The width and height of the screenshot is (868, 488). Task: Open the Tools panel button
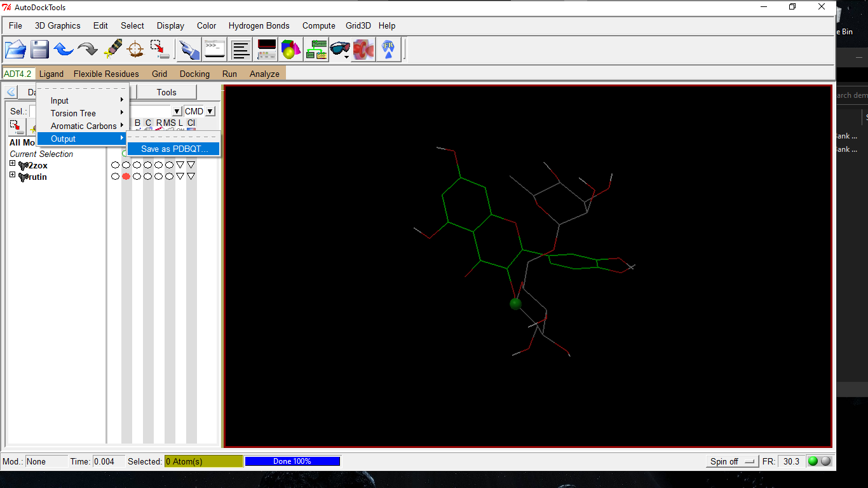(x=166, y=92)
